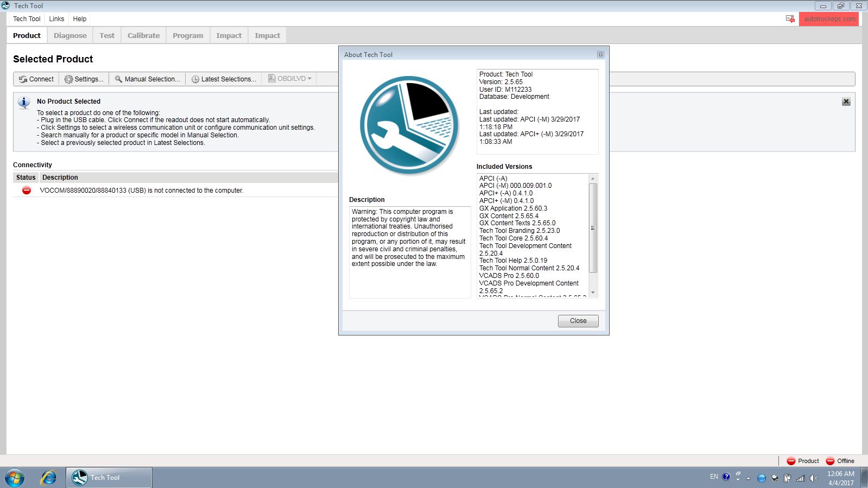This screenshot has height=488, width=868.
Task: Select 'Tech Tool Help 2.5.0.19' entry
Action: coord(513,261)
